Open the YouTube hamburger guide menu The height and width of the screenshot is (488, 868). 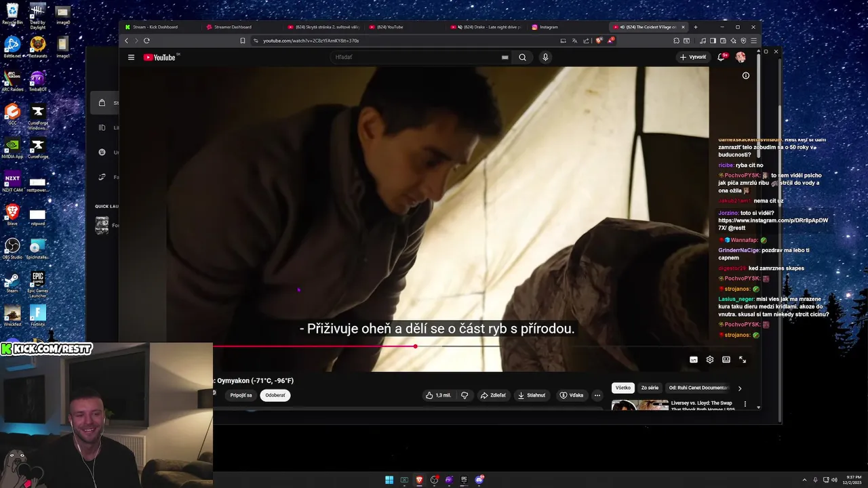coord(131,58)
